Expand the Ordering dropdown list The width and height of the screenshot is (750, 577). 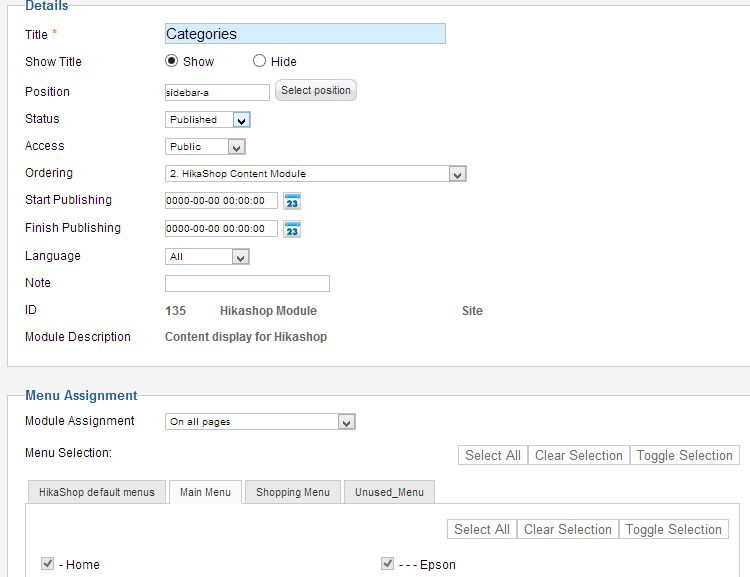point(316,174)
